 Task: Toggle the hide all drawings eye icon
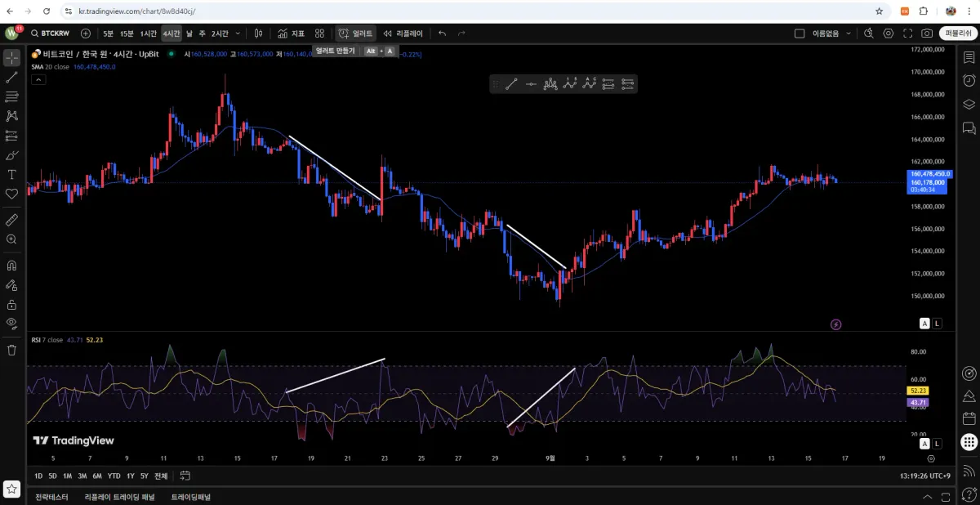tap(11, 323)
